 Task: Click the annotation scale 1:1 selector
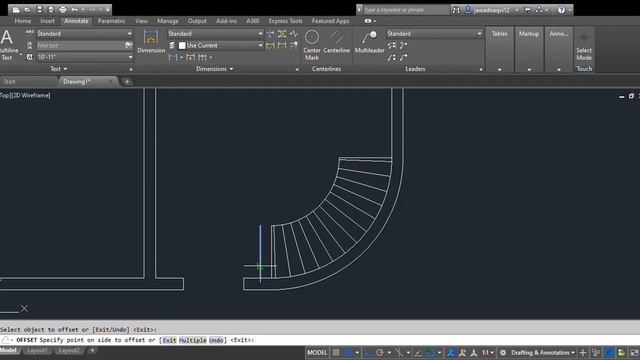point(487,353)
